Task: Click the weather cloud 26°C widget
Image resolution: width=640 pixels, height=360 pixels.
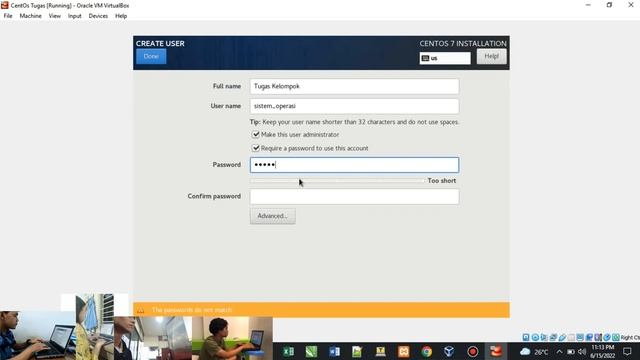Action: click(x=534, y=351)
